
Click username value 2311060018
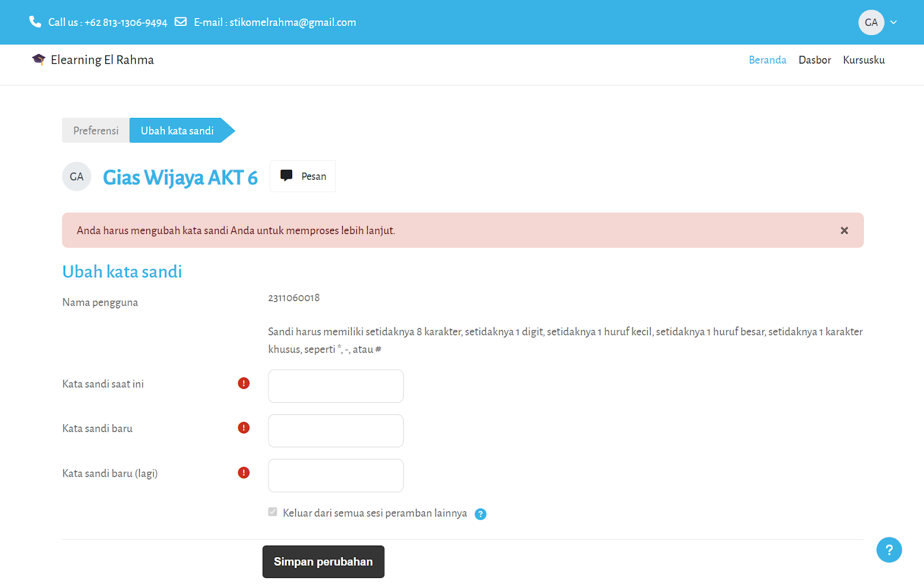[293, 298]
